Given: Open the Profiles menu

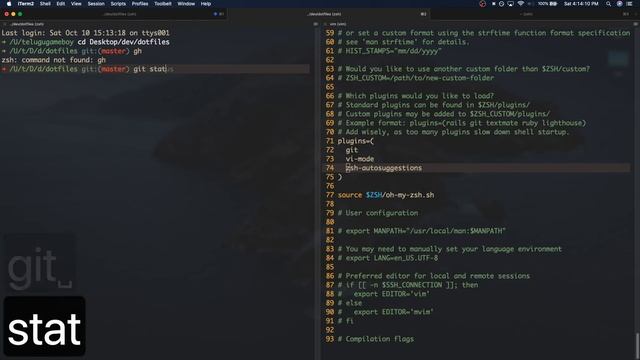Looking at the screenshot, I should point(140,4).
